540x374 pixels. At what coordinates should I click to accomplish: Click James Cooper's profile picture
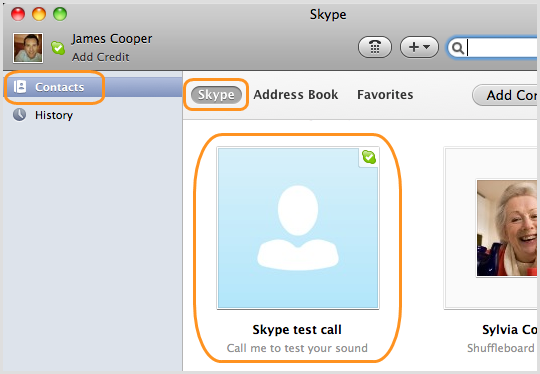coord(28,48)
